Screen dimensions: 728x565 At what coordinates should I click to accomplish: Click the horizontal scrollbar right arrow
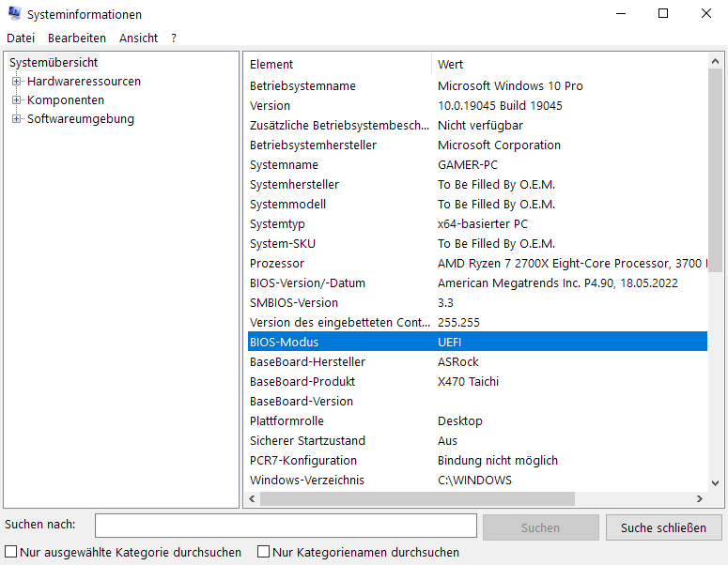point(699,498)
